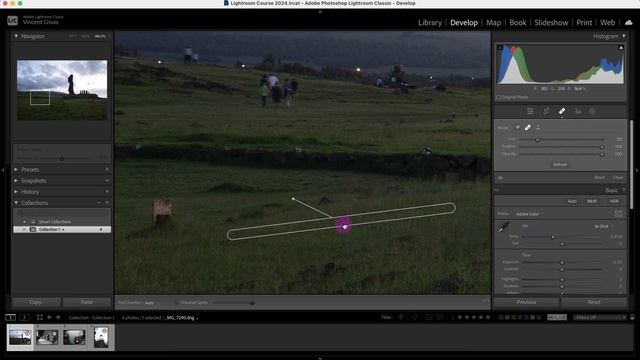Viewport: 640px width, 360px height.
Task: Click the Lightroom Classic logo badge
Action: coord(13,20)
